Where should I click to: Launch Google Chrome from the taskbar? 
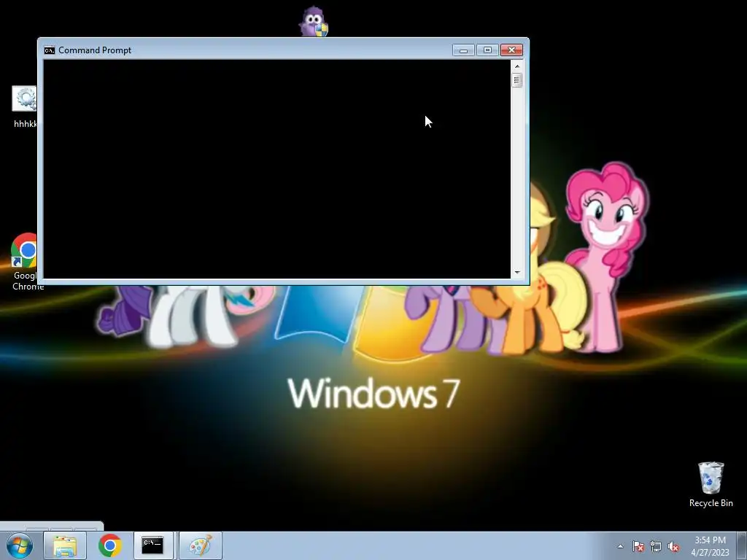tap(110, 545)
